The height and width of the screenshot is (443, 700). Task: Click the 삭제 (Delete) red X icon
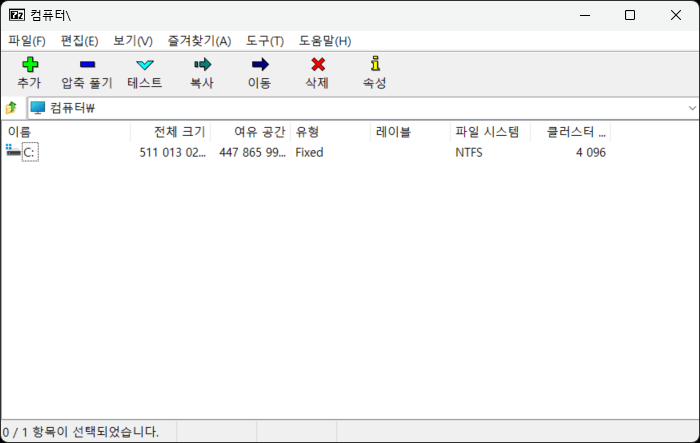[317, 65]
